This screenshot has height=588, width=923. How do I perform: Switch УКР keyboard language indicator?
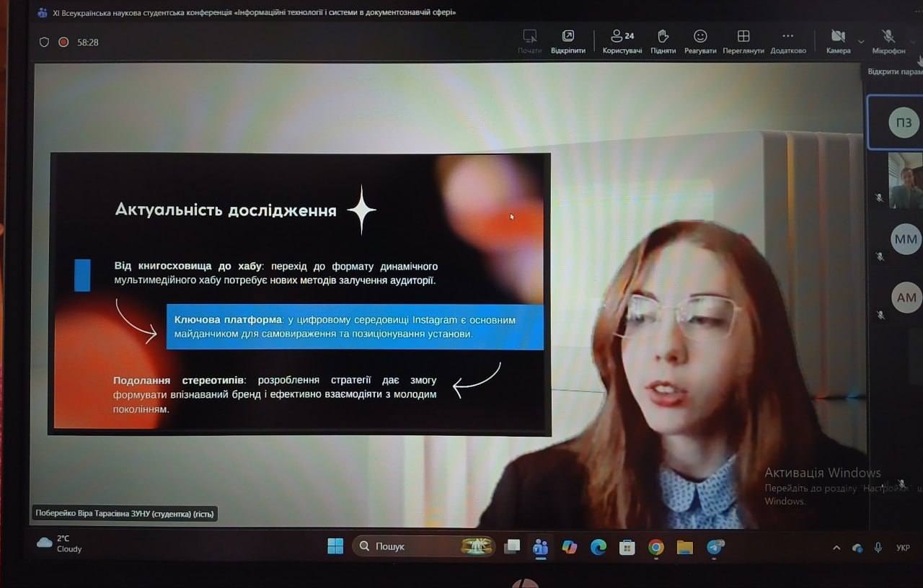[x=903, y=548]
